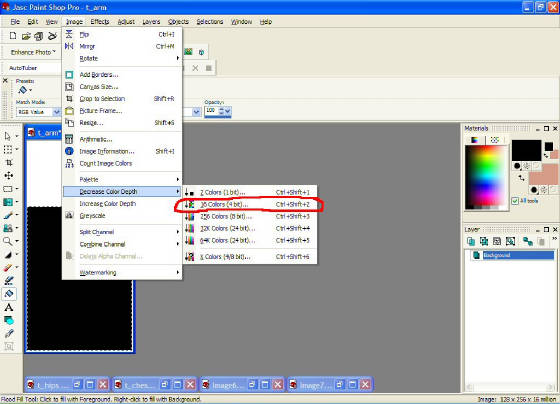Click Resize in Image menu

122,123
